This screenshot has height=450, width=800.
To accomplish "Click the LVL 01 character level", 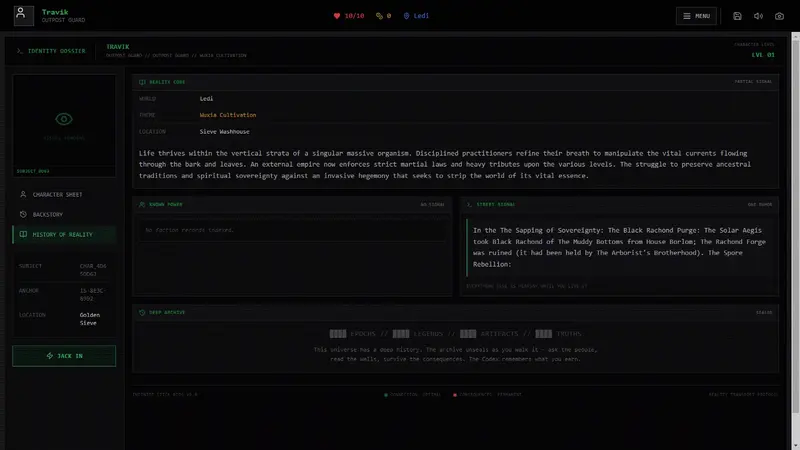I will tap(763, 55).
